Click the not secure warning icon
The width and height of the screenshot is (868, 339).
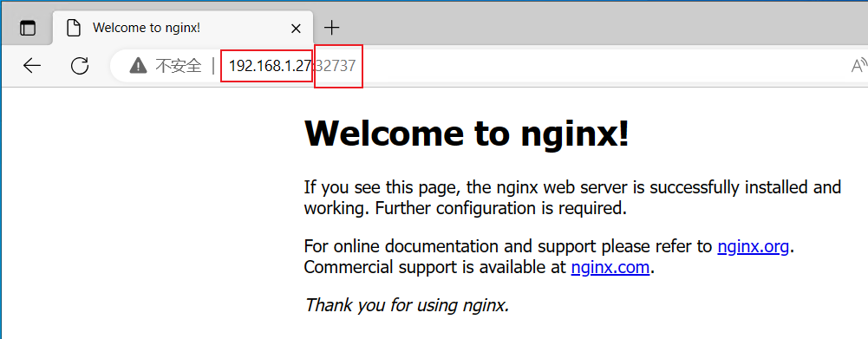pyautogui.click(x=138, y=67)
